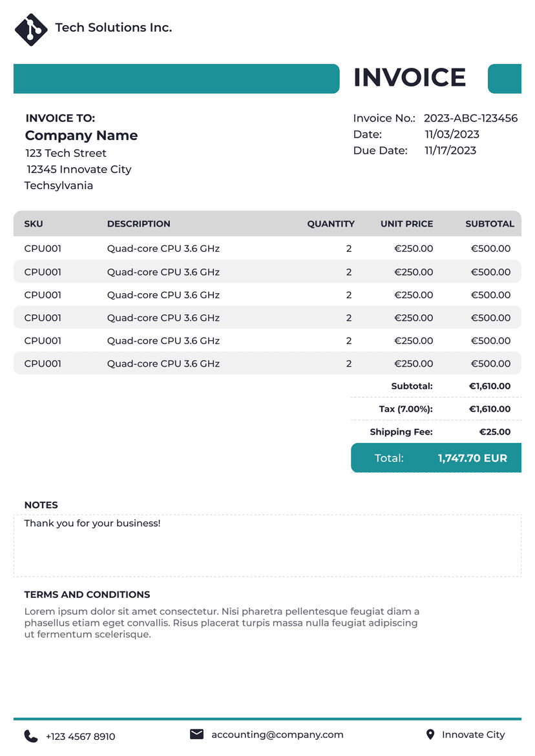Viewport: 535px width, 756px height.
Task: Click the QUANTITY column header
Action: coord(330,224)
